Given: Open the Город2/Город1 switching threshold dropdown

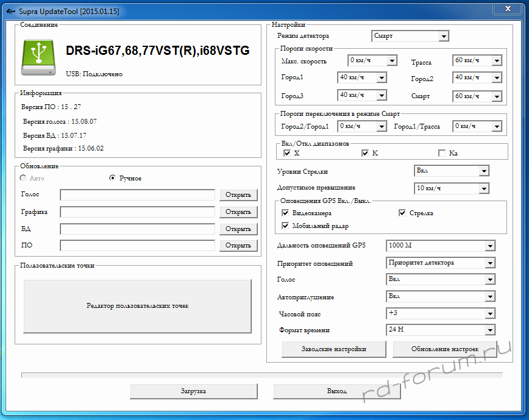Looking at the screenshot, I should (x=362, y=126).
